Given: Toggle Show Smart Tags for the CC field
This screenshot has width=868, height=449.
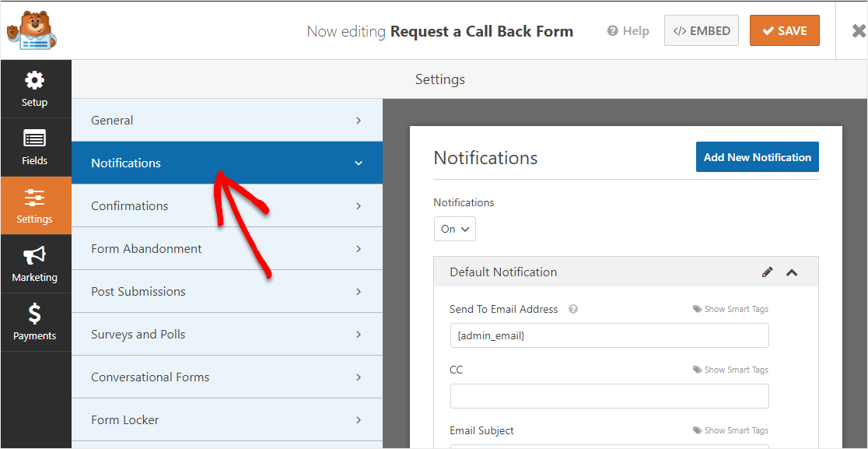Looking at the screenshot, I should [x=730, y=369].
